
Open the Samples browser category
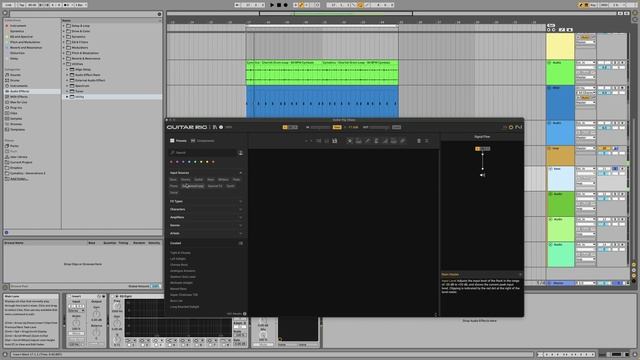point(16,119)
